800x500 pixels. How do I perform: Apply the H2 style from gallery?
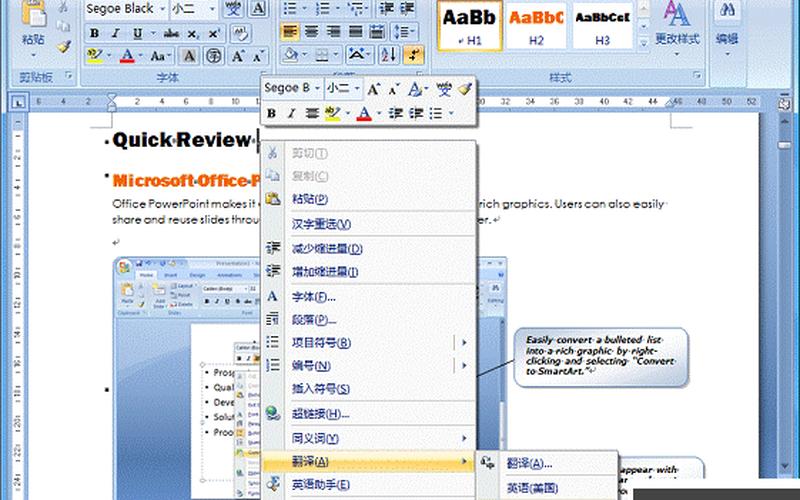coord(536,26)
